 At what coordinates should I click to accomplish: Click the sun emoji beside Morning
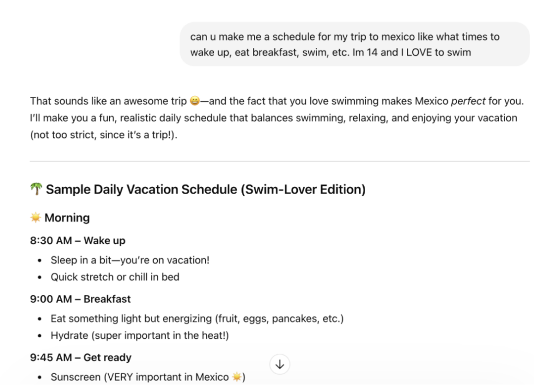[x=36, y=217]
